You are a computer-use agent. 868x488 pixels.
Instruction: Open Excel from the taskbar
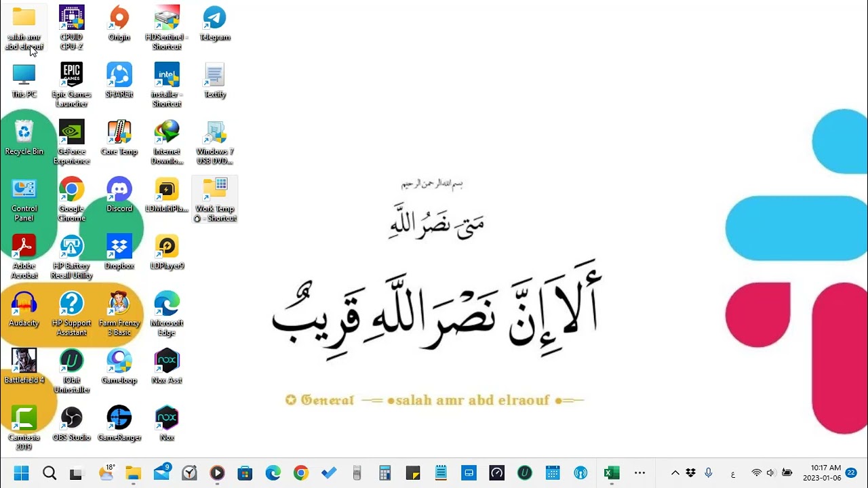tap(611, 473)
